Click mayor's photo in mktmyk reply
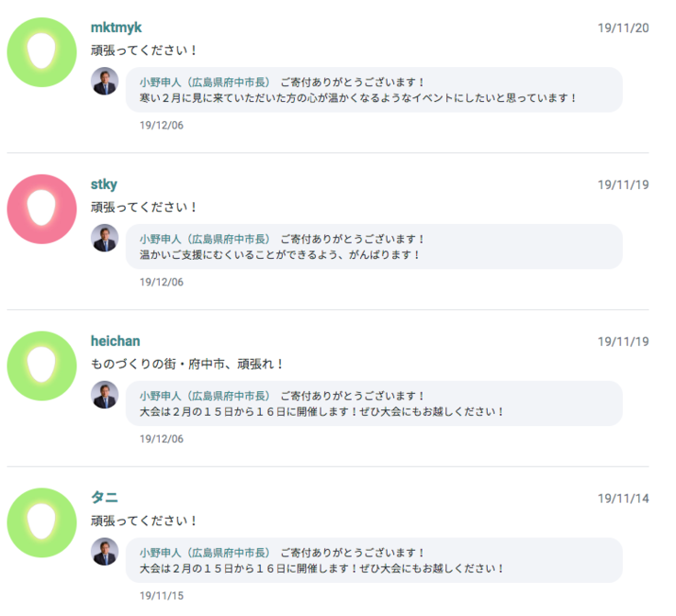This screenshot has height=616, width=676. click(x=105, y=81)
